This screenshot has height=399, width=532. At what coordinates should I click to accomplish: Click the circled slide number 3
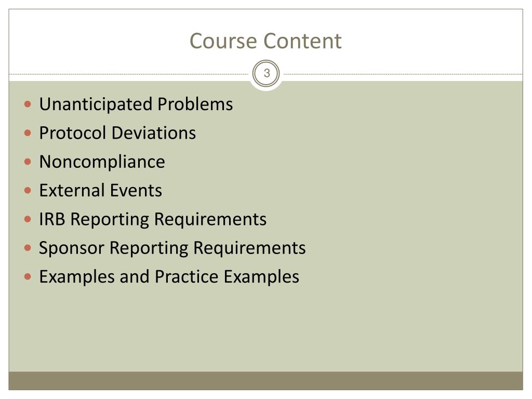pos(267,73)
